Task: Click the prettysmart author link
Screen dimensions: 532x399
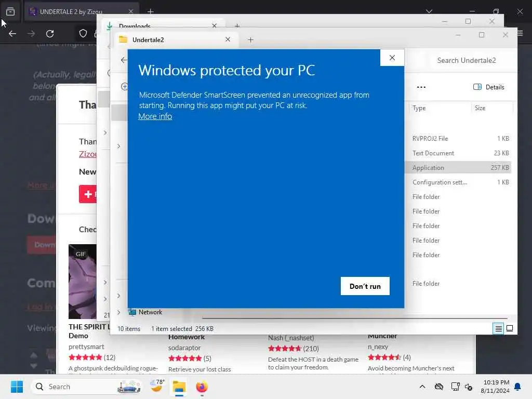Action: [86, 347]
